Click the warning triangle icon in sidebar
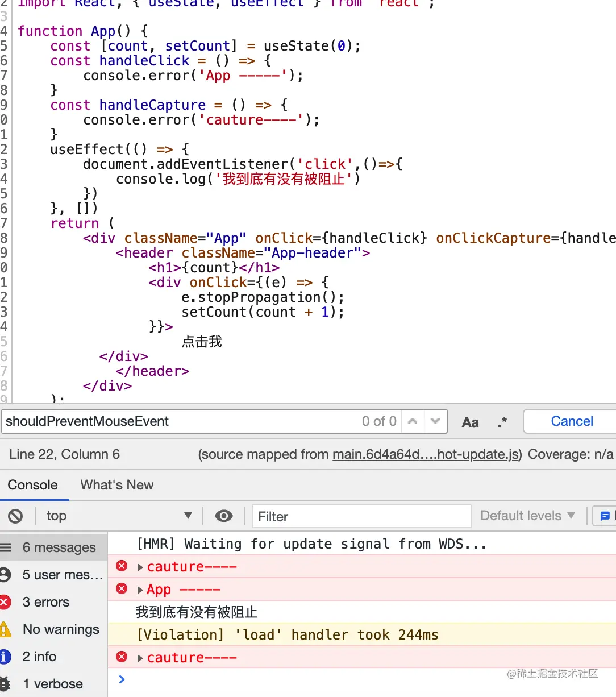This screenshot has width=616, height=697. point(5,629)
